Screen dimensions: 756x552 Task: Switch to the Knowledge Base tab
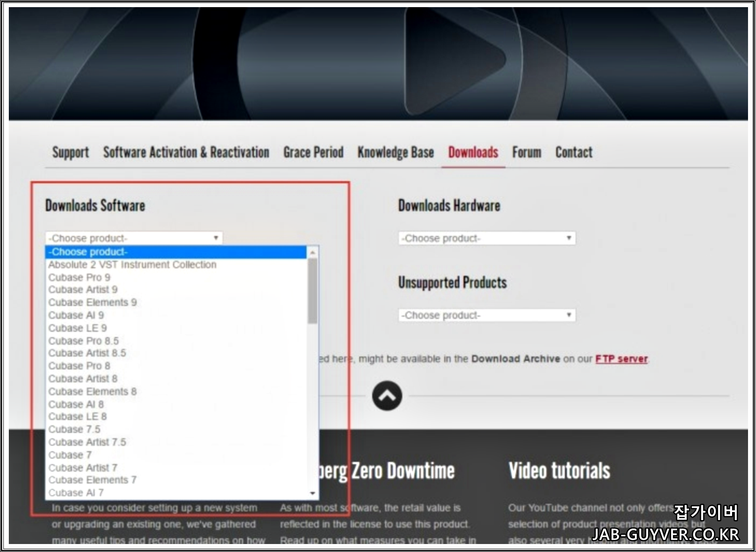396,152
